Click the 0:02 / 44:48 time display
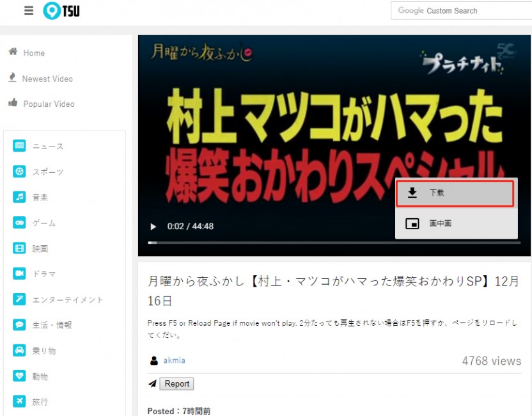 pyautogui.click(x=191, y=227)
